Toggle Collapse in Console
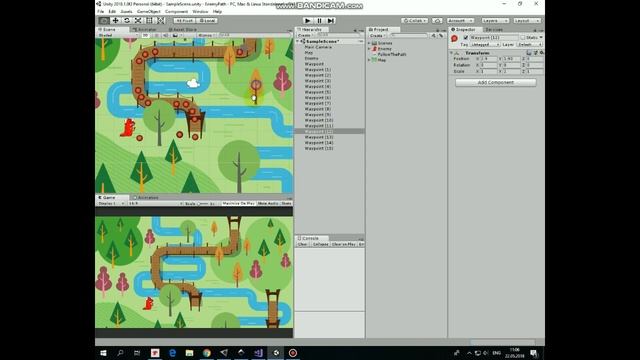The height and width of the screenshot is (360, 640). coord(320,244)
